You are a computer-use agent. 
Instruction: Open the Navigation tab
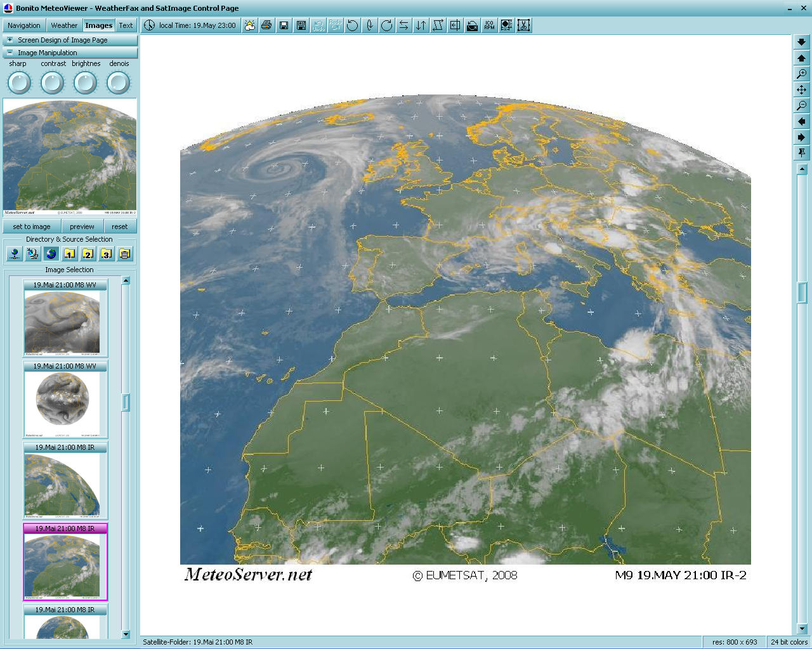pos(24,25)
